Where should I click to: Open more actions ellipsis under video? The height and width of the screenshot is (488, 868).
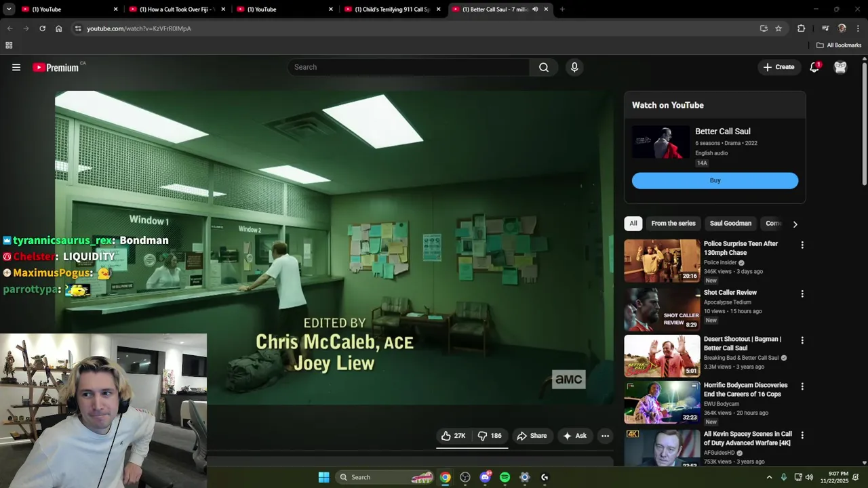click(x=605, y=436)
